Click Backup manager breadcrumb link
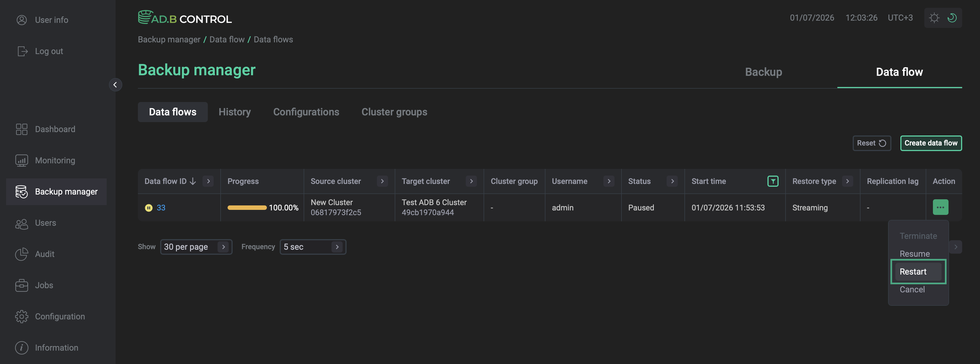Viewport: 980px width, 364px height. 169,40
